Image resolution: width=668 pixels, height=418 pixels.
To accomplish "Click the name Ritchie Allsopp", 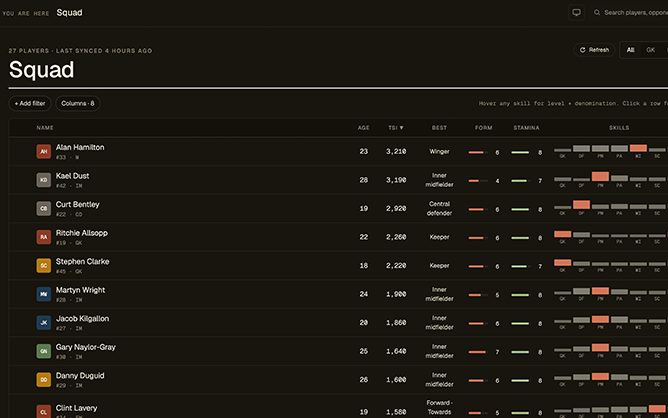I will click(82, 233).
